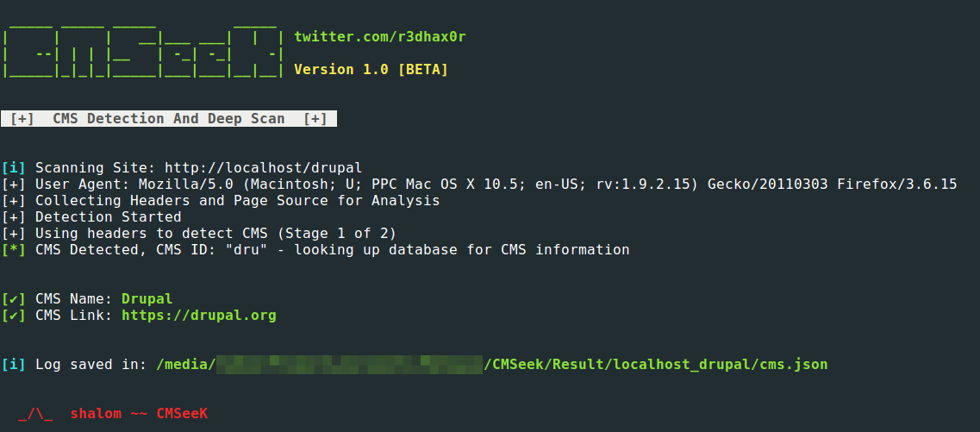Click the Version 1.0 [BETA] text
Viewport: 980px width, 432px height.
pos(371,69)
